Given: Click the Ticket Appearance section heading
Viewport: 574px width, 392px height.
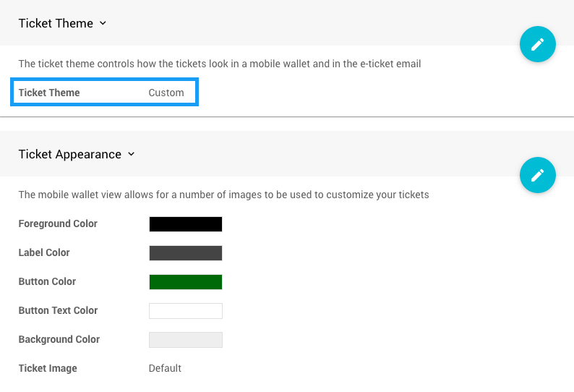Looking at the screenshot, I should tap(69, 154).
